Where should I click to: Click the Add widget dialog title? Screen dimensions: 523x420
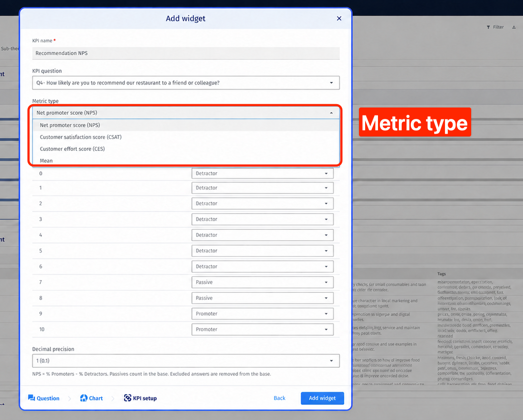click(185, 19)
